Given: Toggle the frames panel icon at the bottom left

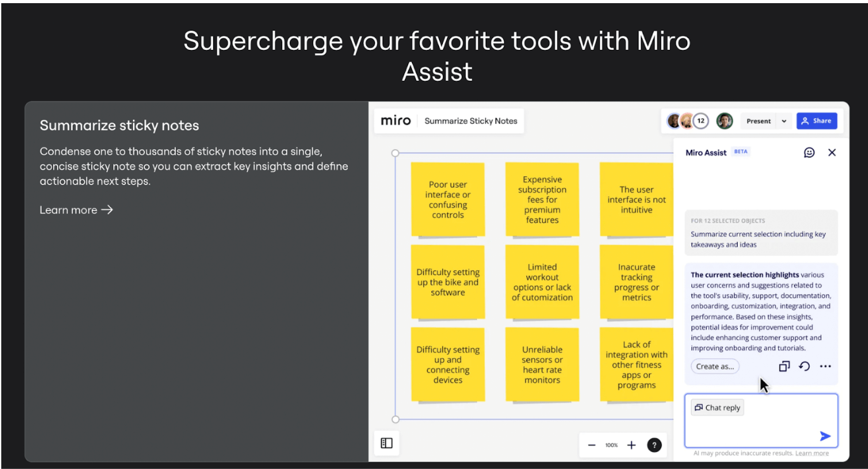Looking at the screenshot, I should (x=387, y=443).
